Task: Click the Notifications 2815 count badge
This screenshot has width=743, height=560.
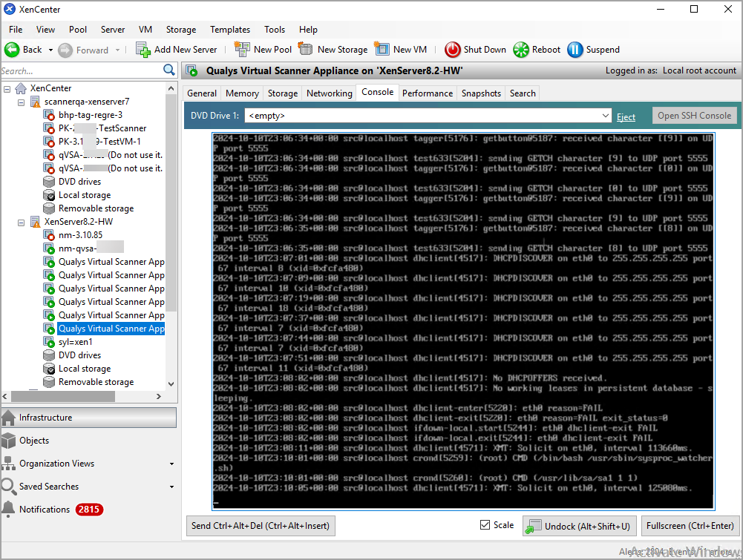Action: (x=89, y=510)
